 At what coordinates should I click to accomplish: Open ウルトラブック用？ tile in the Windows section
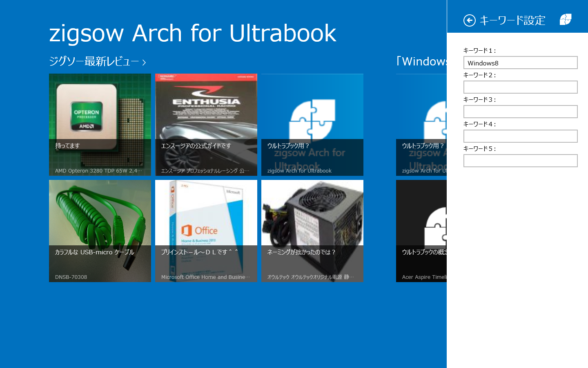tap(421, 125)
